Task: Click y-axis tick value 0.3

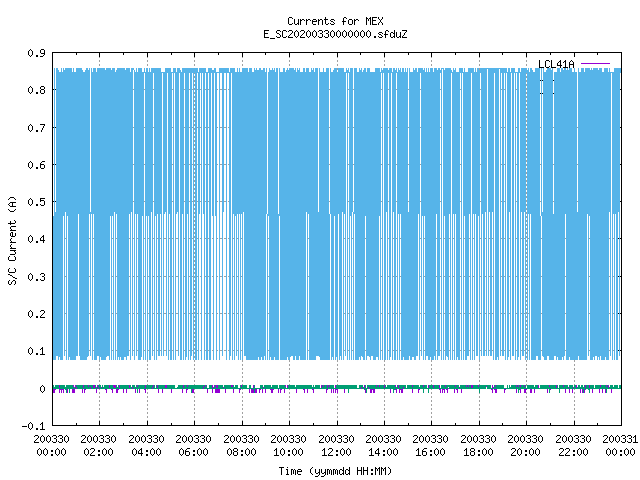Action: tap(37, 277)
